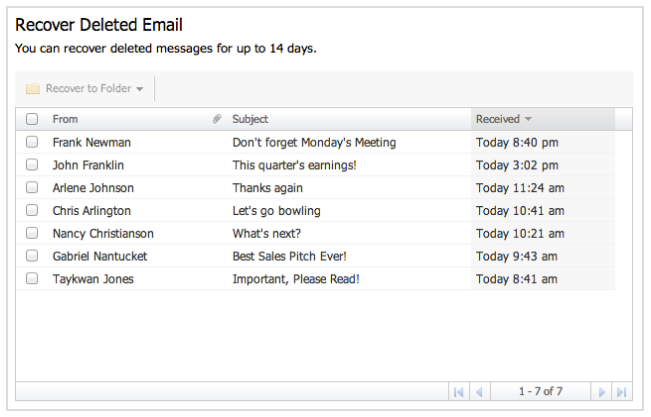
Task: Click the paperclip attachment column icon
Action: [x=217, y=119]
